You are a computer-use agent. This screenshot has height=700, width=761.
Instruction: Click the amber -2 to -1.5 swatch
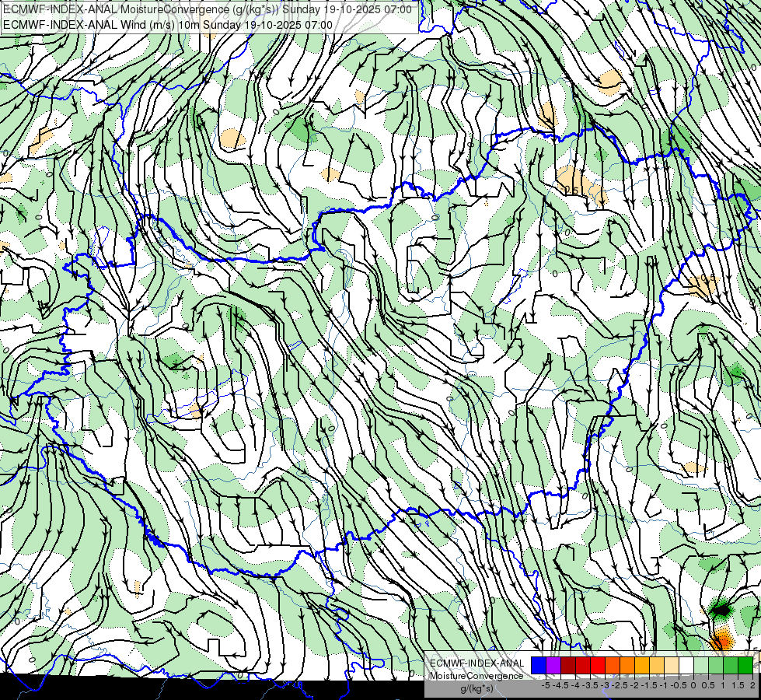coord(642,666)
